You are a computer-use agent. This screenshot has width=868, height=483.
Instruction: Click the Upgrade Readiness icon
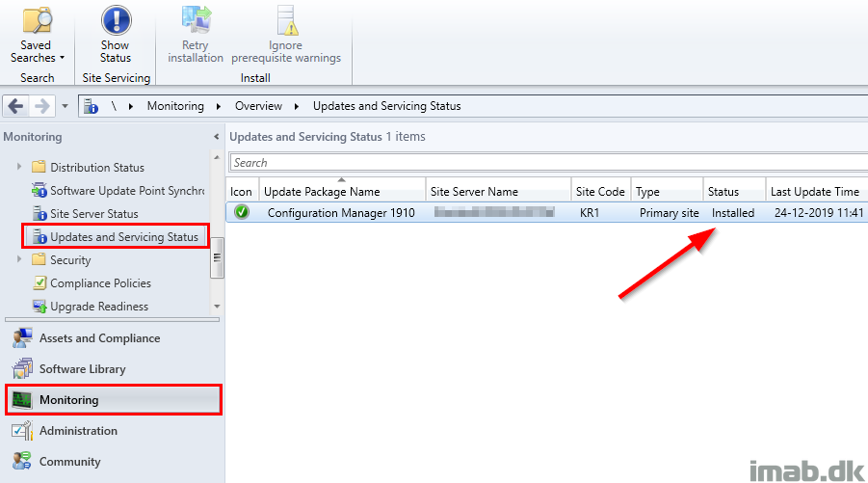click(x=39, y=306)
